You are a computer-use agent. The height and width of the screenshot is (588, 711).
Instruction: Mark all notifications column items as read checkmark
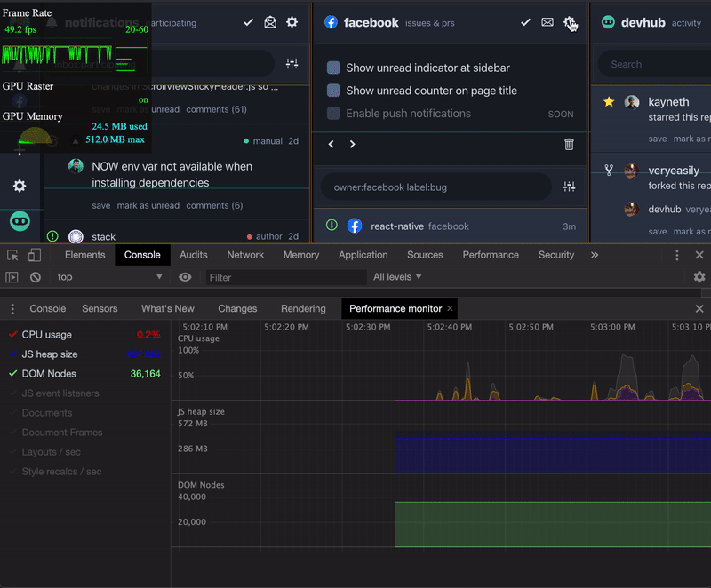[248, 22]
